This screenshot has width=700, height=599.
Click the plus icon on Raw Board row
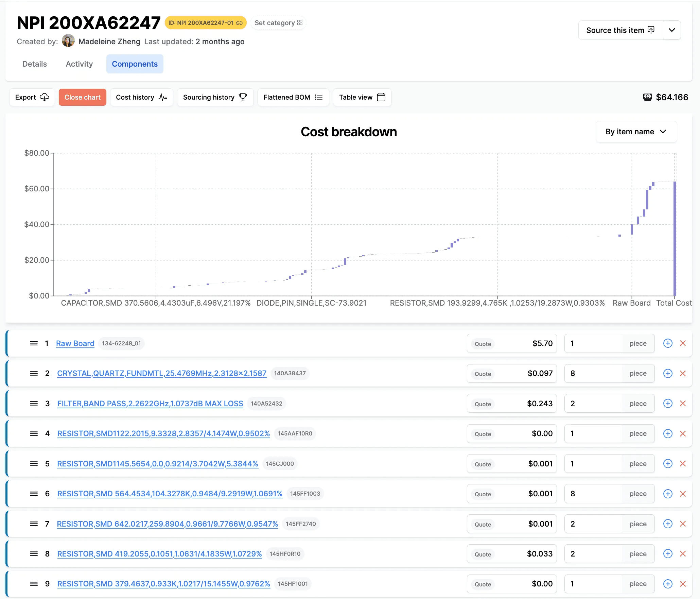coord(668,343)
